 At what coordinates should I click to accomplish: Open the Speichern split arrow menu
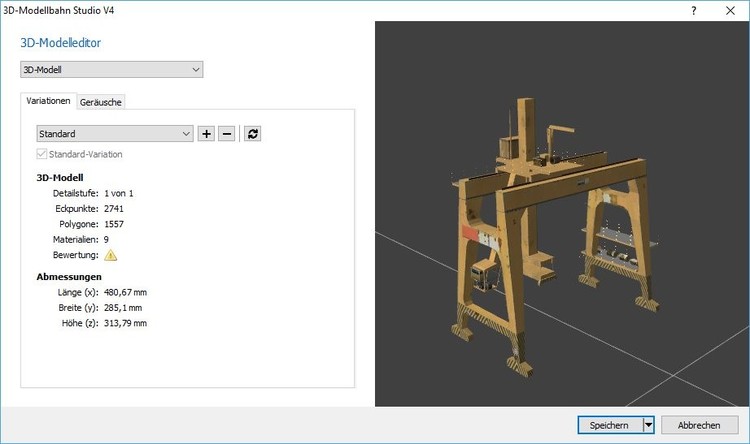point(649,425)
